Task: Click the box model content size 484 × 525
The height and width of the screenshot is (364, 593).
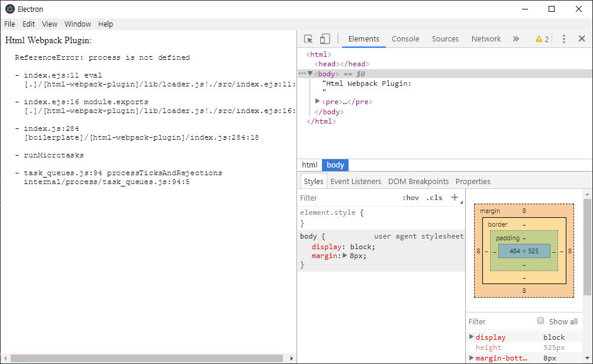Action: (524, 251)
